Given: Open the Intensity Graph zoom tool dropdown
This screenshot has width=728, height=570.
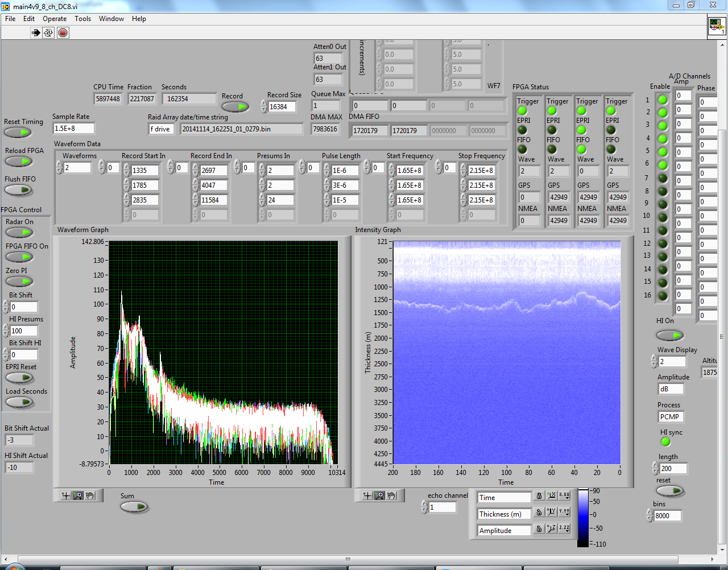Looking at the screenshot, I should click(379, 495).
